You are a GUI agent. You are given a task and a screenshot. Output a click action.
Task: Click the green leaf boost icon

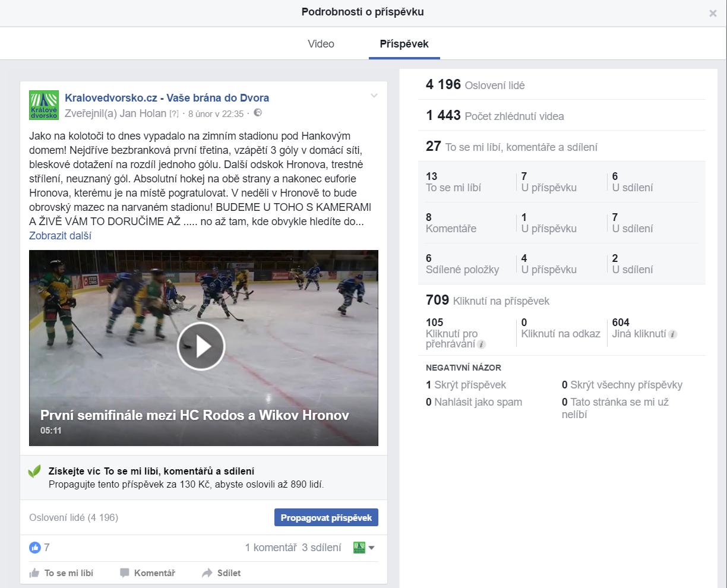click(x=34, y=472)
